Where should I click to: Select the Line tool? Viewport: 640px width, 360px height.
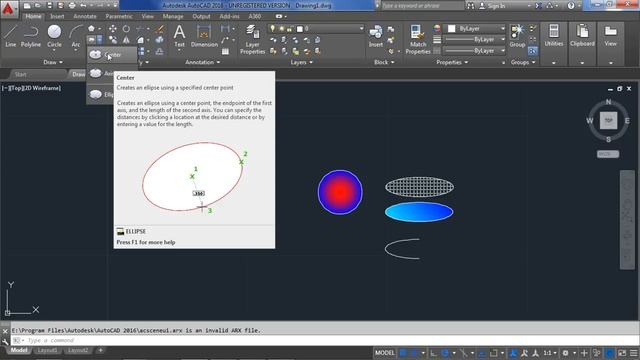pyautogui.click(x=11, y=36)
